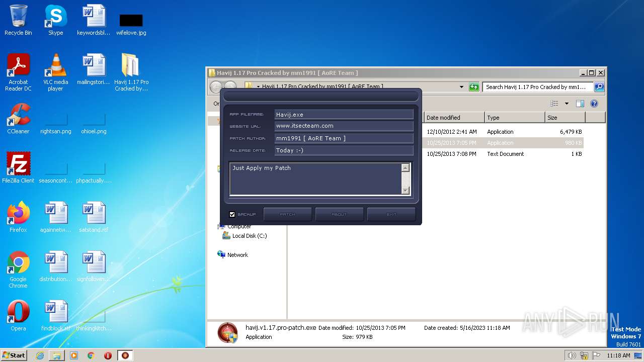Open the Google Chrome desktop shortcut
Viewport: 644px width, 362px height.
click(18, 269)
